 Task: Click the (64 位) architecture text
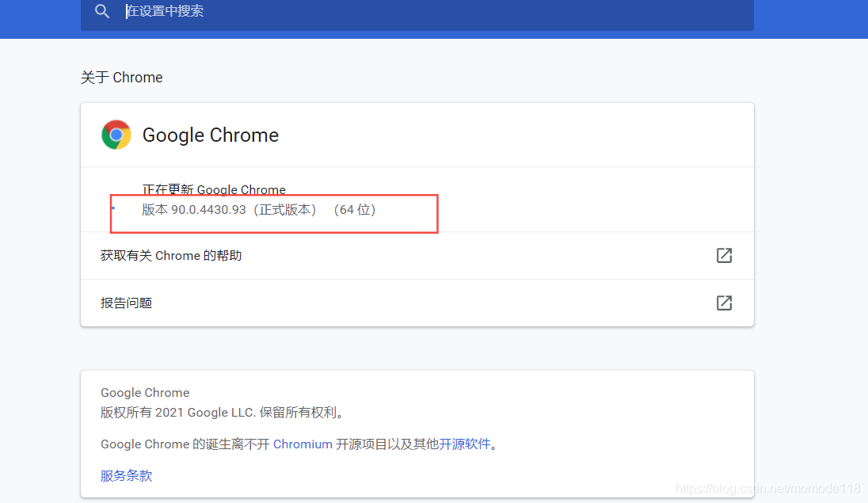tap(355, 210)
